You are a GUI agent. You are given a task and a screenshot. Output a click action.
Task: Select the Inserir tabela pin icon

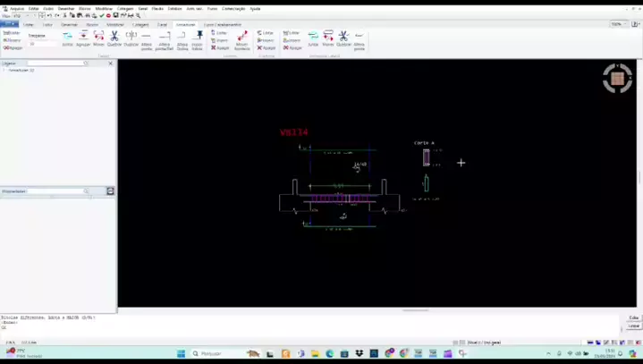click(199, 38)
